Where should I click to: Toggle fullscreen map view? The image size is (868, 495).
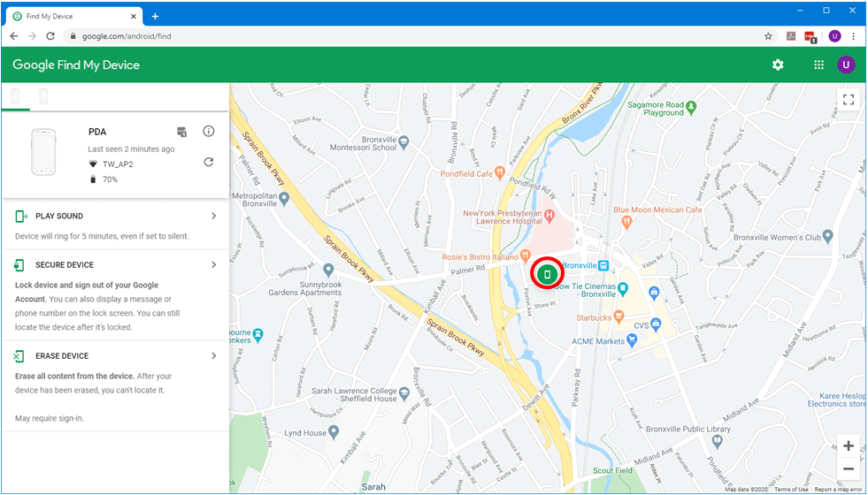(x=848, y=100)
